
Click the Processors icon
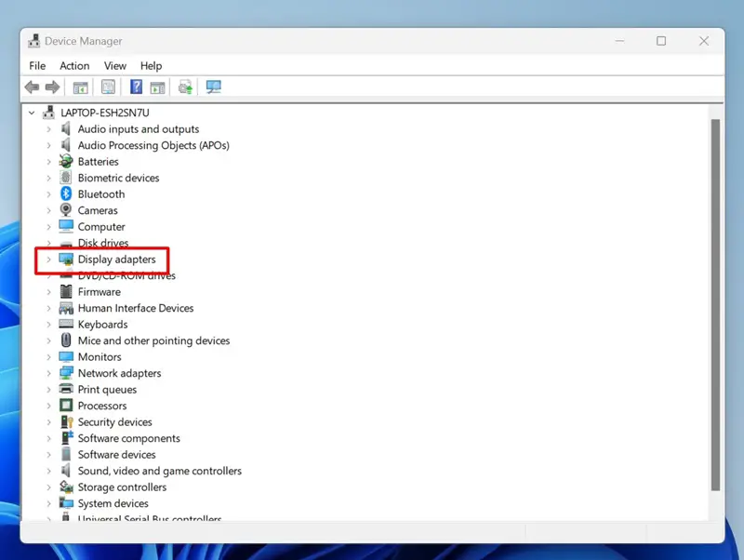coord(66,406)
